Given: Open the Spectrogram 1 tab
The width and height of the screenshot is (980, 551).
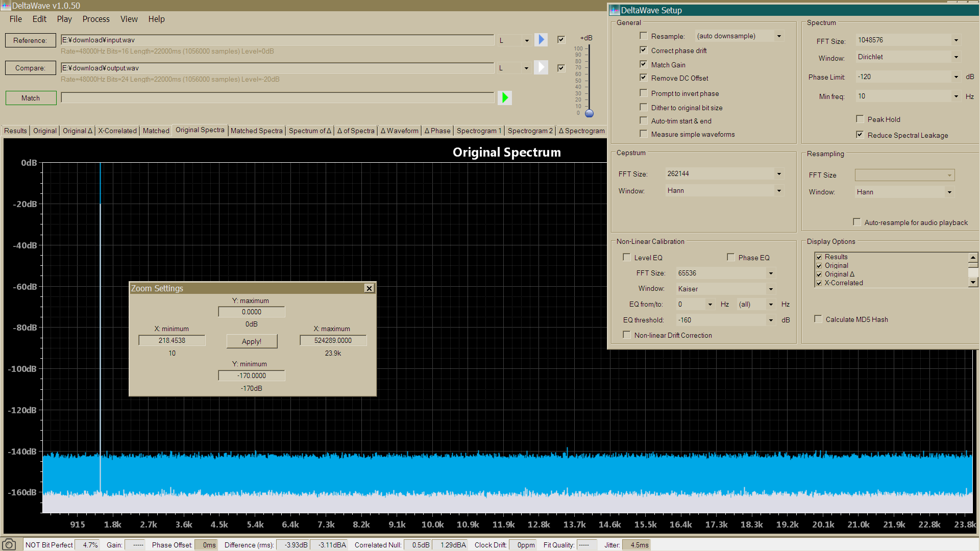Looking at the screenshot, I should 479,131.
